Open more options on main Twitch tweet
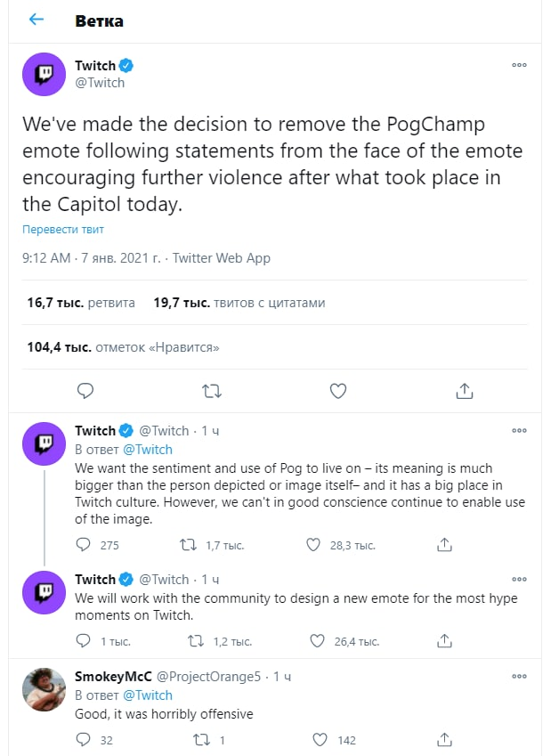Screen dimensions: 559x756 [x=519, y=65]
